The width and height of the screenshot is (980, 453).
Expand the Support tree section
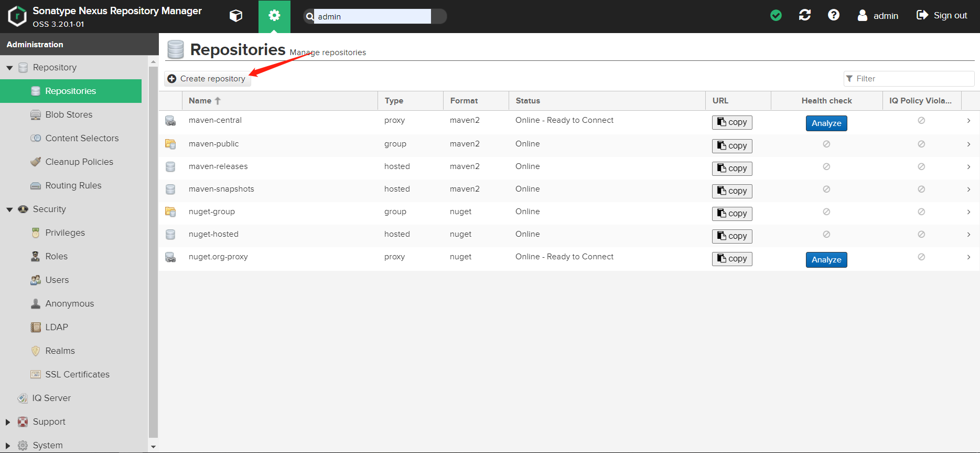[8, 422]
